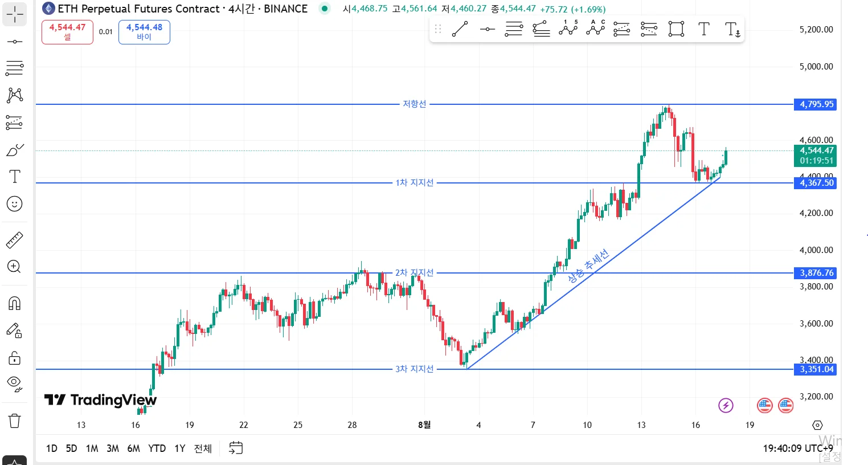Open the go-to-date calendar picker
Image resolution: width=868 pixels, height=465 pixels.
click(236, 448)
